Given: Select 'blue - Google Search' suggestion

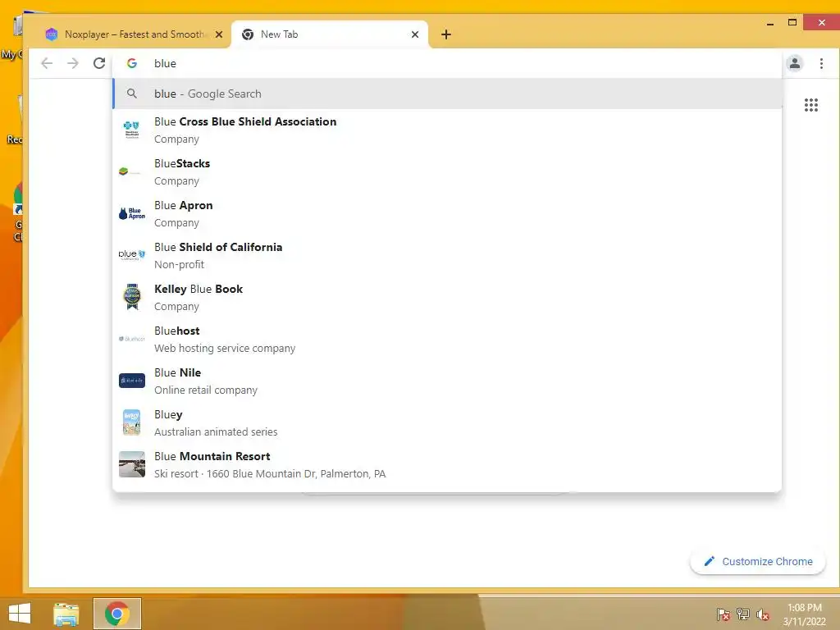Looking at the screenshot, I should [x=447, y=94].
